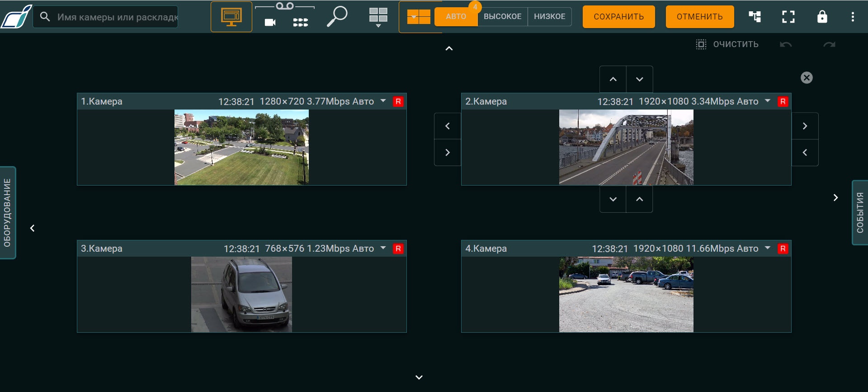The width and height of the screenshot is (868, 392).
Task: Open stream dropdown arrow on 3.Камера
Action: (383, 248)
